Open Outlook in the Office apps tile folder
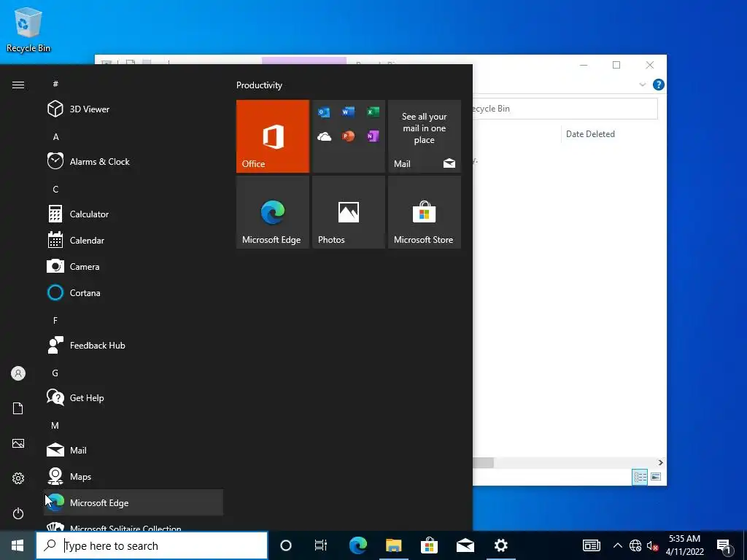The image size is (747, 560). click(324, 112)
